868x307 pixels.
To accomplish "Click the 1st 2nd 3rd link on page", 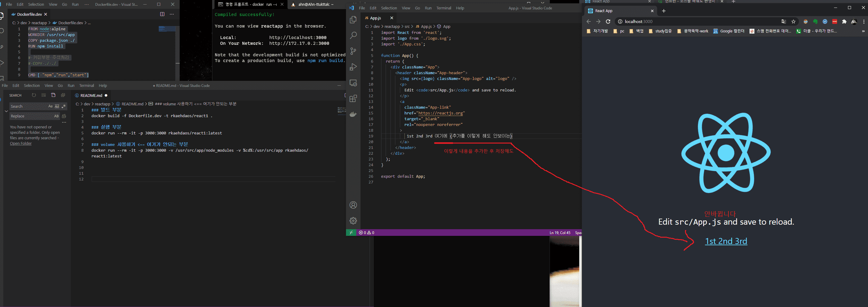I will (726, 241).
